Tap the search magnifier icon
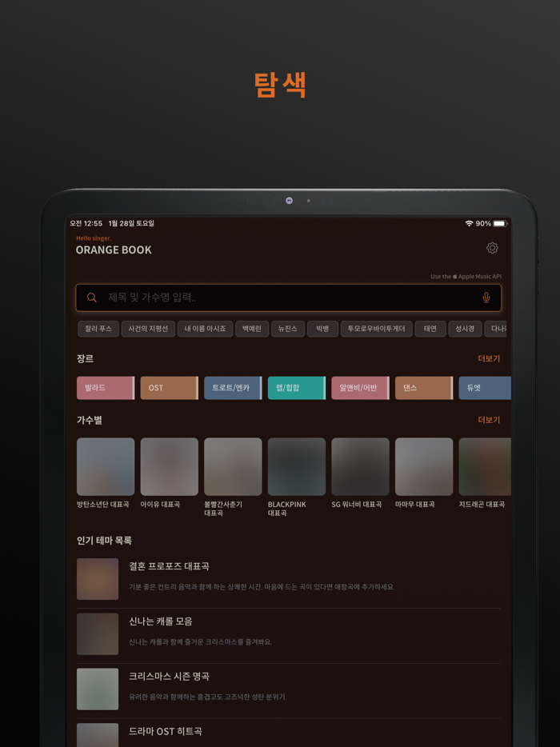 92,298
